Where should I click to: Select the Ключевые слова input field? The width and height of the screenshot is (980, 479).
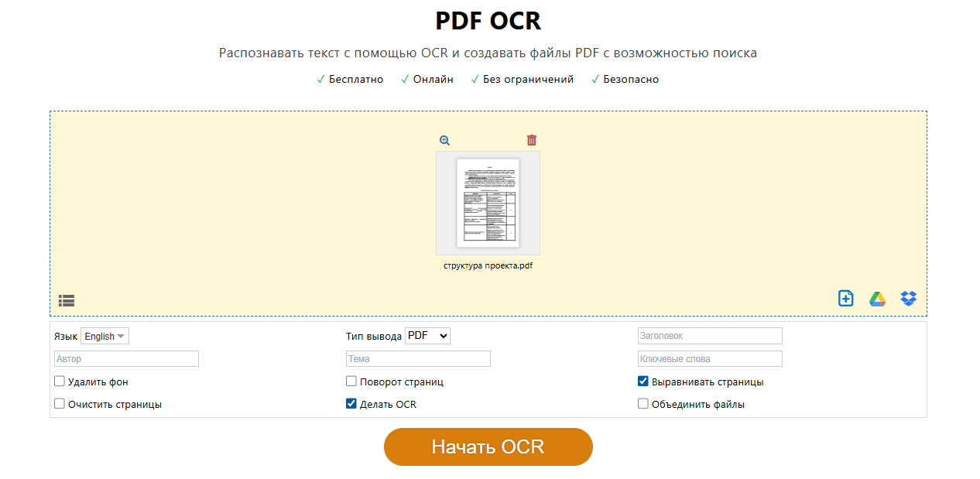pyautogui.click(x=710, y=359)
